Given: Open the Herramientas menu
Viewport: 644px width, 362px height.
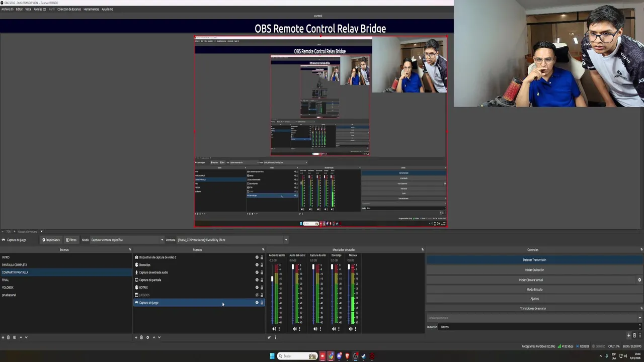Looking at the screenshot, I should [x=91, y=9].
